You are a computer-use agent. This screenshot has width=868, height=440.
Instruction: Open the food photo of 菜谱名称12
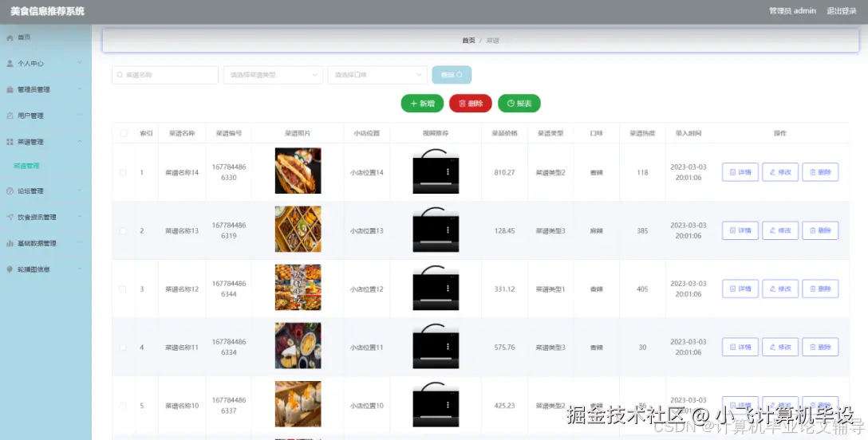click(x=298, y=288)
